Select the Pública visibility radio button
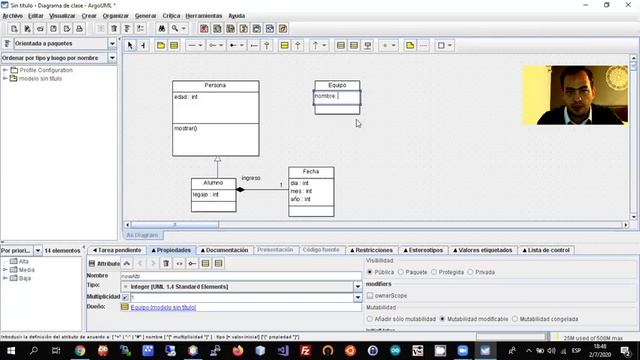The height and width of the screenshot is (360, 640). [x=370, y=272]
